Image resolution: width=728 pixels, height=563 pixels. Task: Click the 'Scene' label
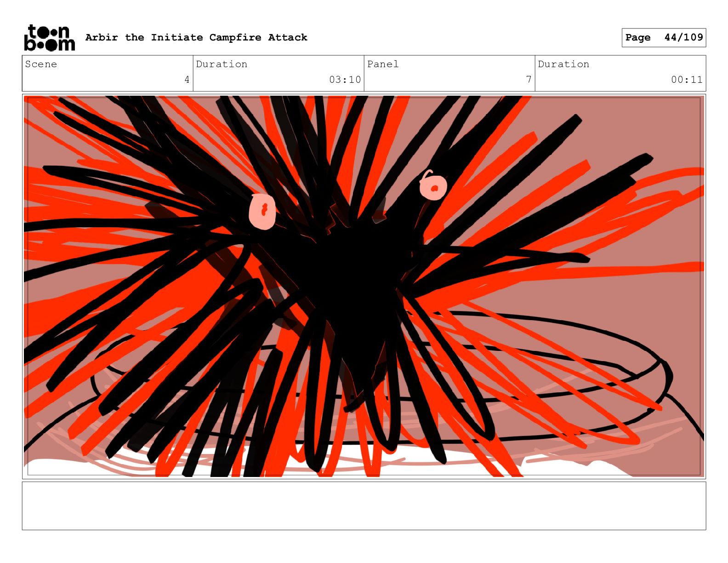pyautogui.click(x=41, y=64)
